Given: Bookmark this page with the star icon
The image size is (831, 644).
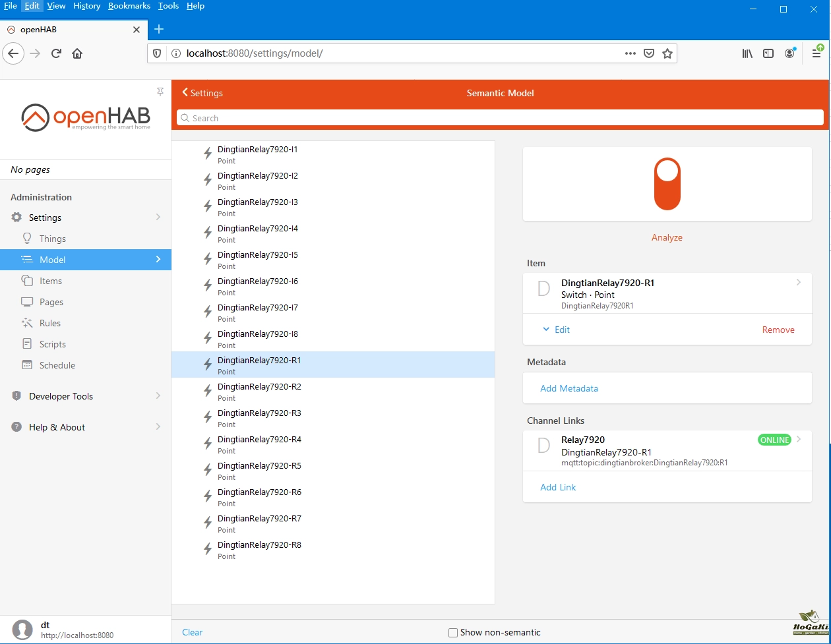Looking at the screenshot, I should click(667, 53).
